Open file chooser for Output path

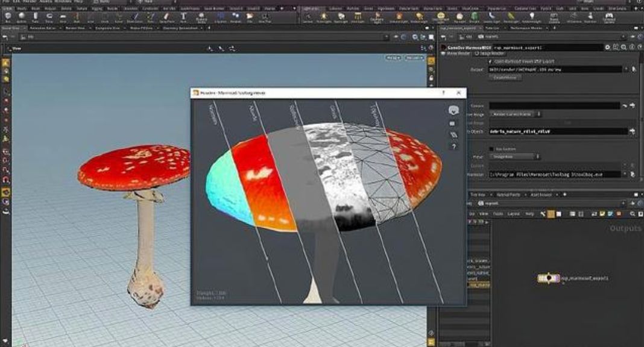(x=634, y=69)
